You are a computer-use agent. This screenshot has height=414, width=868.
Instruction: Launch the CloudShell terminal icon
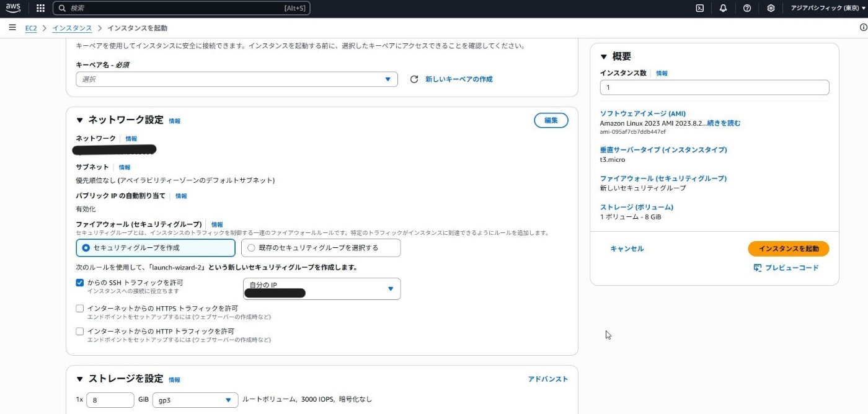tap(699, 8)
